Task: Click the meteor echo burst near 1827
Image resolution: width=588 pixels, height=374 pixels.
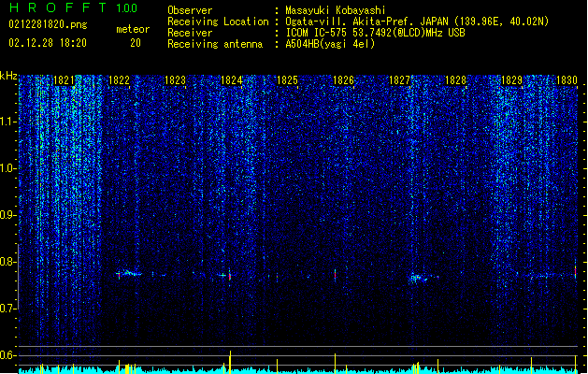Action: click(x=418, y=278)
